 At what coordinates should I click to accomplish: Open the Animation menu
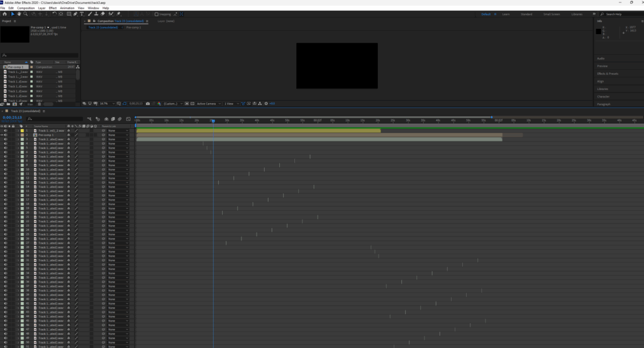click(x=67, y=8)
